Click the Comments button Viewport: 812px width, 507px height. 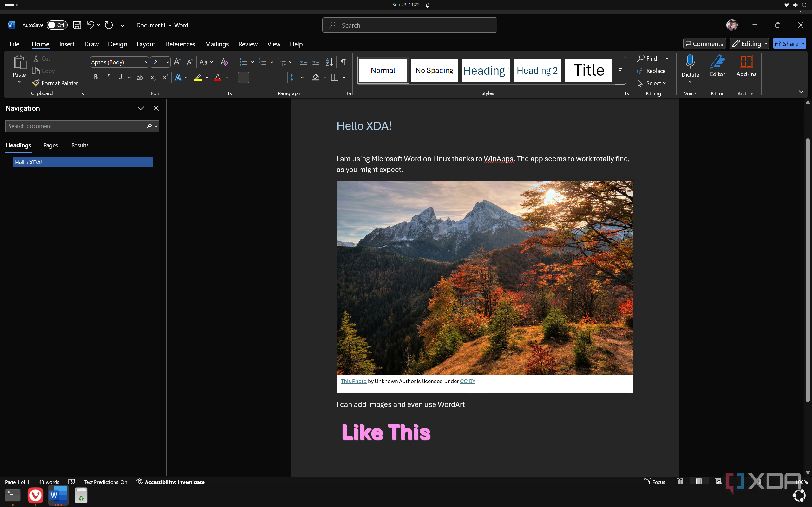point(704,44)
